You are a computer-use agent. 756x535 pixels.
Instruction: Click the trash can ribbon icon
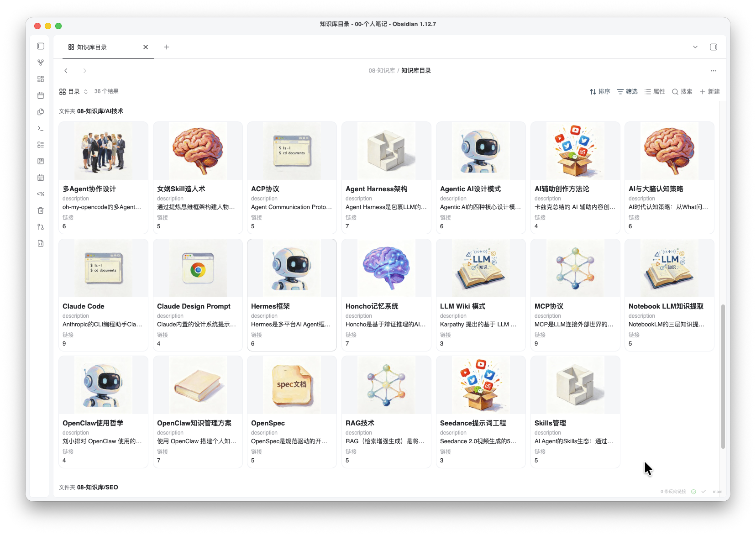tap(41, 210)
